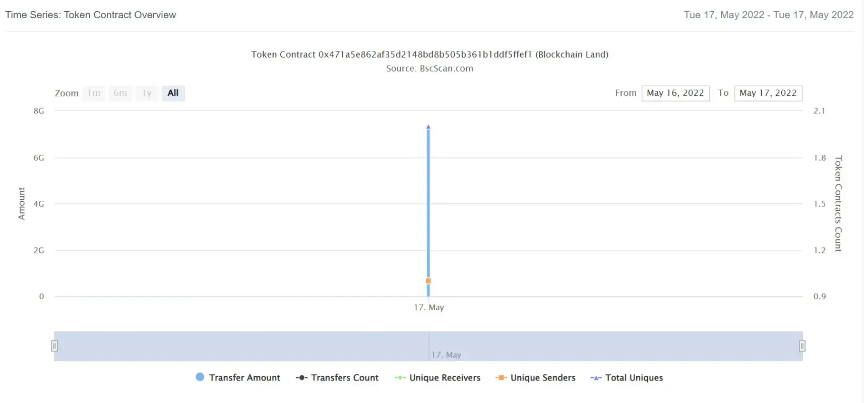The image size is (868, 403).
Task: Choose the 1y zoom option
Action: click(x=147, y=93)
